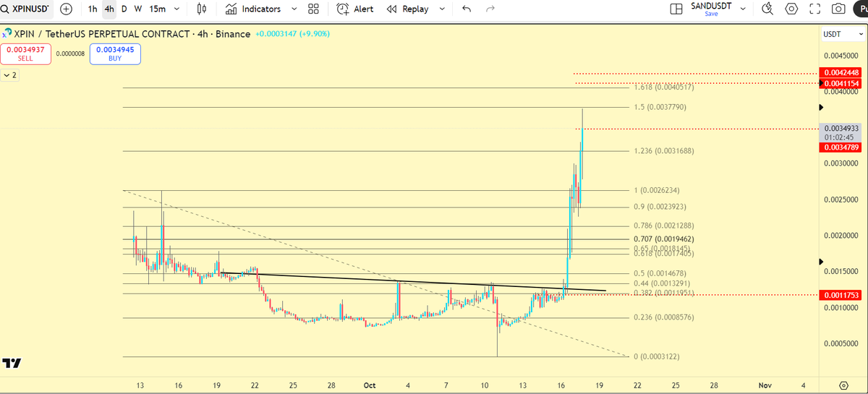Screen dimensions: 868x394
Task: Click the XPIN symbol logo in legend
Action: click(x=7, y=34)
